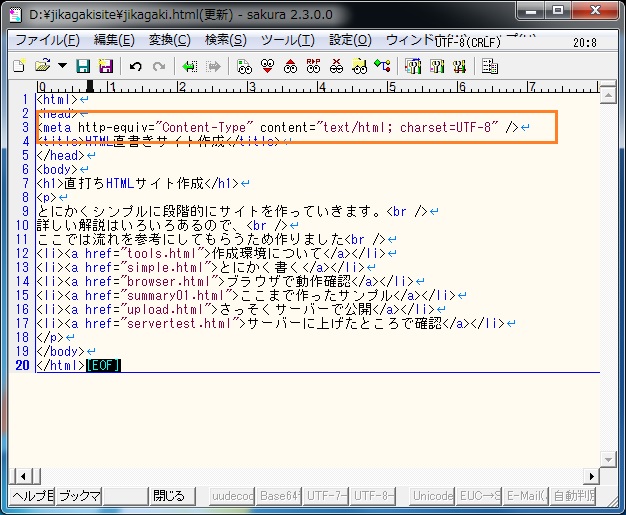Click the servertest.html text on line 17
Viewport: 626px width, 515px height.
(179, 323)
